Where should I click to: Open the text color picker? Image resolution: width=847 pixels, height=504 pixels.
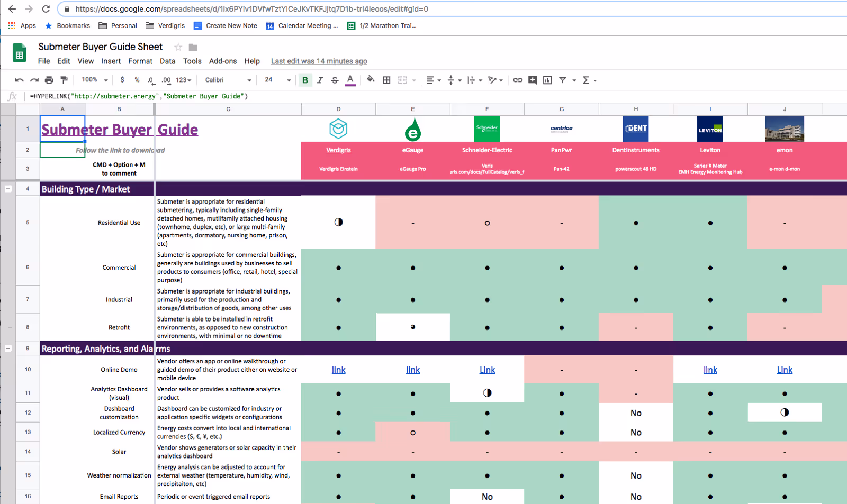coord(350,80)
